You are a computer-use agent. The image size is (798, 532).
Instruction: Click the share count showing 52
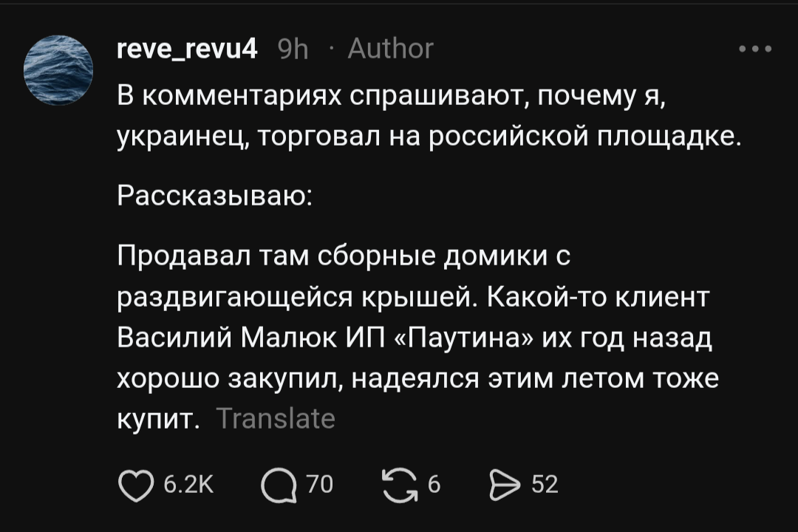pyautogui.click(x=545, y=484)
